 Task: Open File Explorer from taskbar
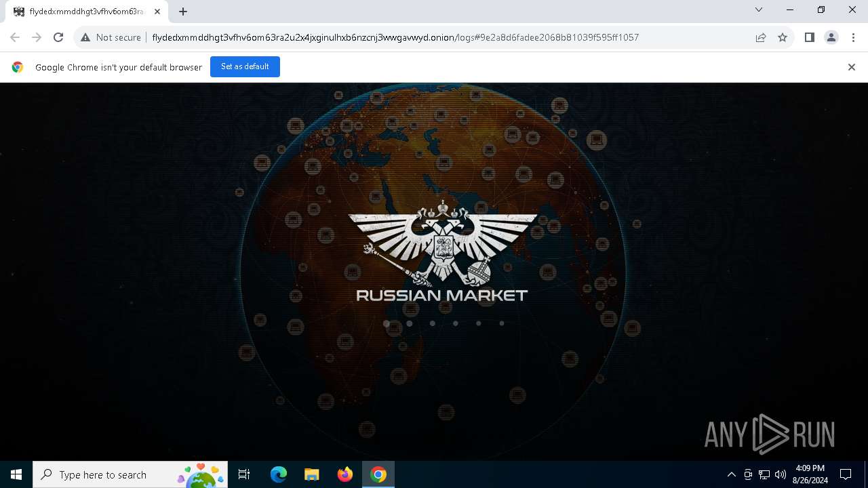point(312,474)
